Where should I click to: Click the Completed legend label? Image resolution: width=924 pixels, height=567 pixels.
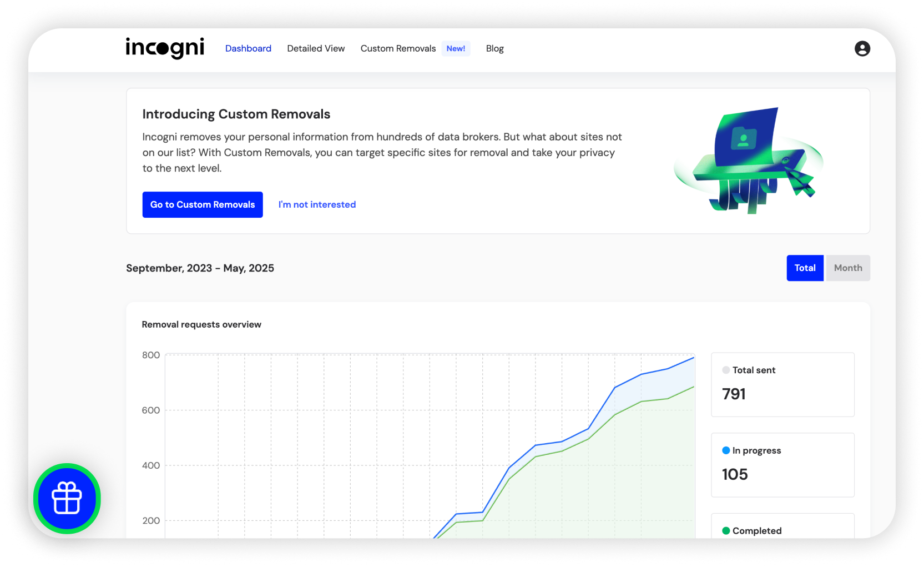(757, 531)
